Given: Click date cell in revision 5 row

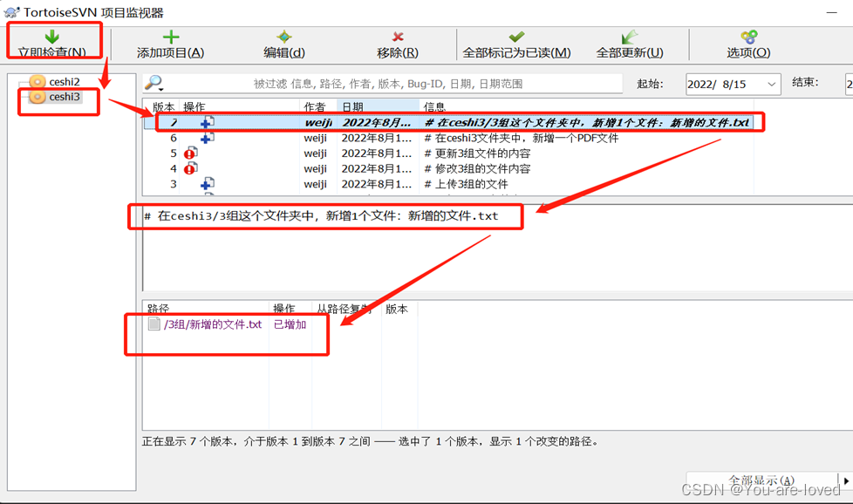Looking at the screenshot, I should pyautogui.click(x=377, y=153).
